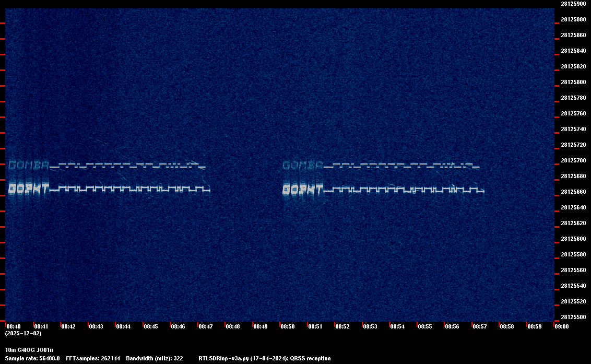Screen dimensions: 591x364
Task: Click the 08:57 time label
Action: coord(479,326)
